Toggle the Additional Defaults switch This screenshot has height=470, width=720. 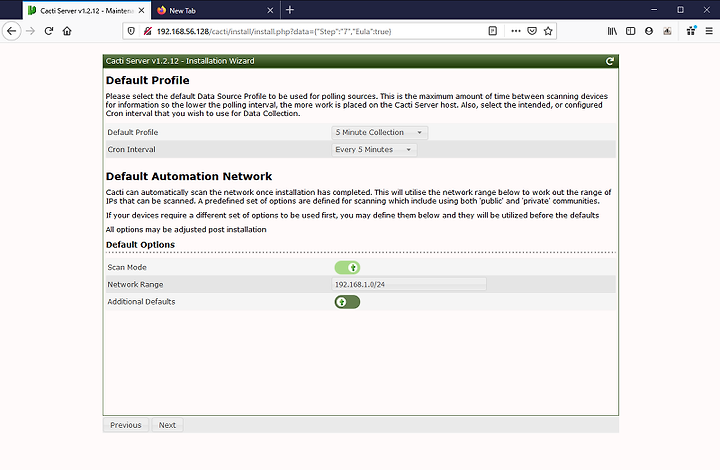pos(347,302)
